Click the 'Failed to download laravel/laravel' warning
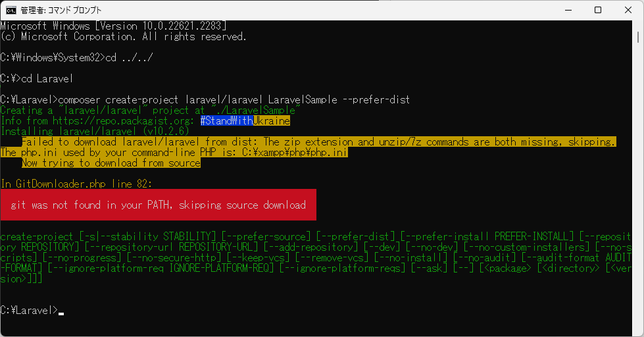Viewport: 644px width, 337px height. pos(319,142)
